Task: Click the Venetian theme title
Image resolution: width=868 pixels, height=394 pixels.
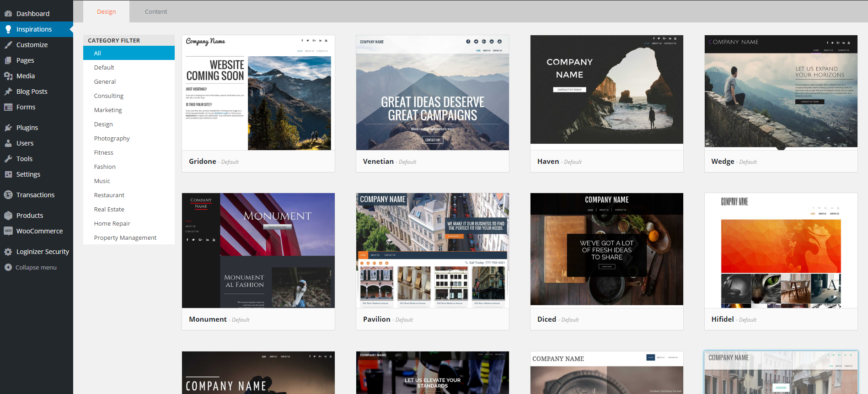Action: (378, 162)
